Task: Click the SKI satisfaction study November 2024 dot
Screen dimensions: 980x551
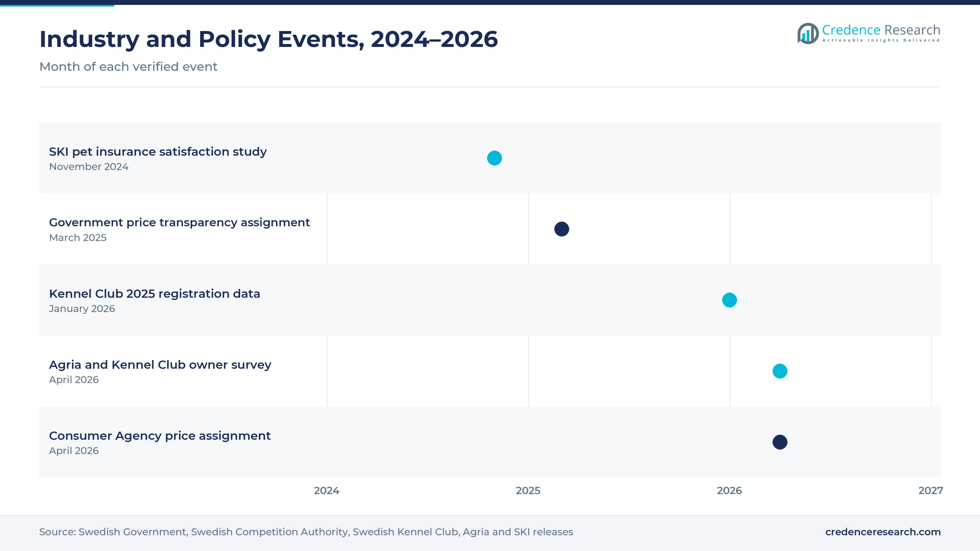Action: click(494, 158)
